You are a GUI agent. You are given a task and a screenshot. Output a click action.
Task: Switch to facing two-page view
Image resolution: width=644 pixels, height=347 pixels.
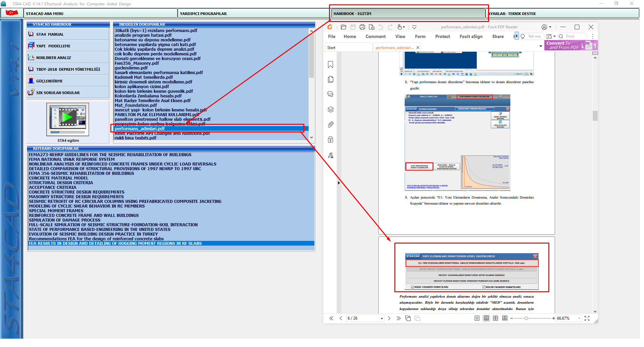pyautogui.click(x=496, y=318)
